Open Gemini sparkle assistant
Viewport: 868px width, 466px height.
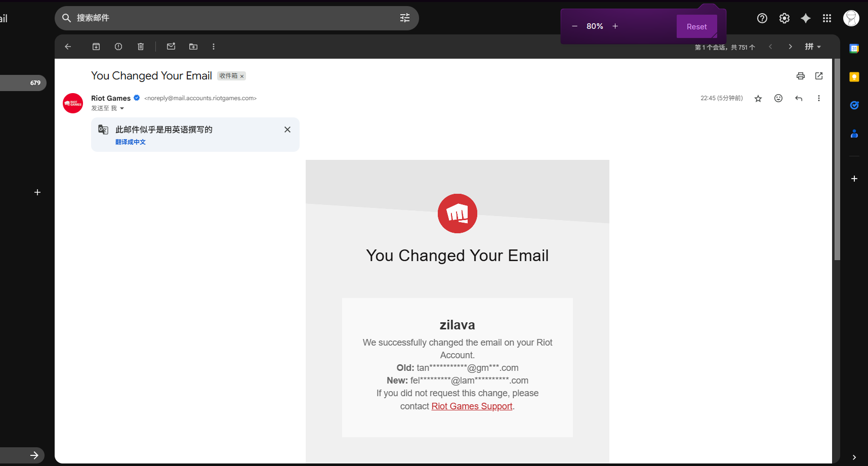click(x=806, y=18)
